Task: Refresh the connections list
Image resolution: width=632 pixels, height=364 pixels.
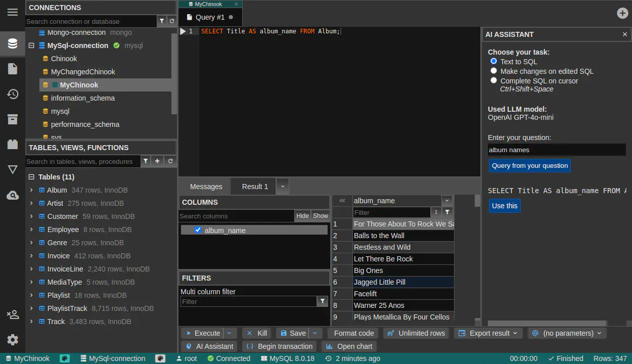Action: [x=172, y=21]
